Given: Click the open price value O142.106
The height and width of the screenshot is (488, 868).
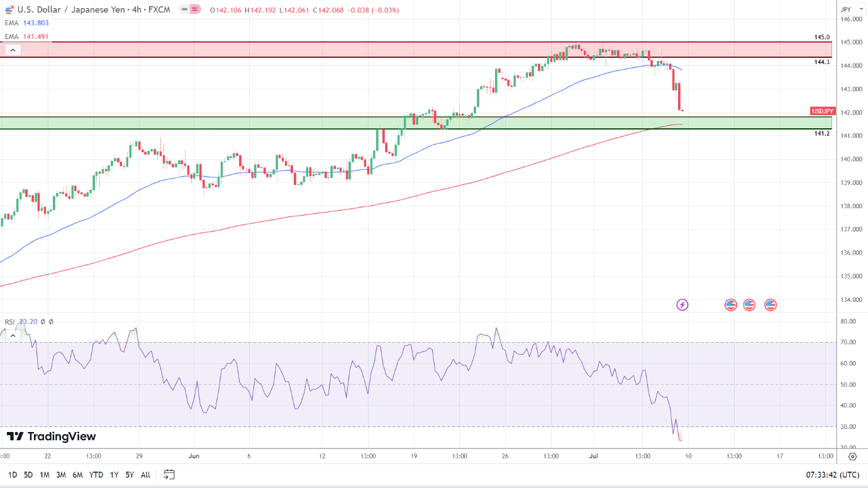Looking at the screenshot, I should click(x=226, y=10).
